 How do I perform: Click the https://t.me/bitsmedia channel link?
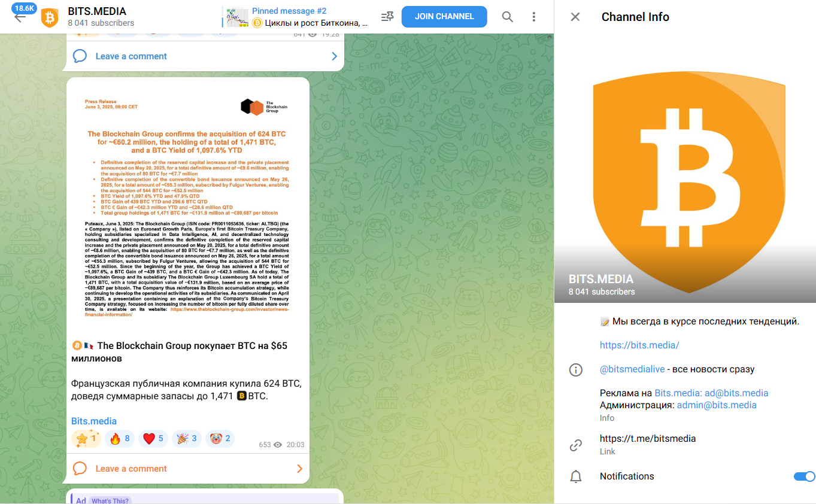(x=648, y=439)
